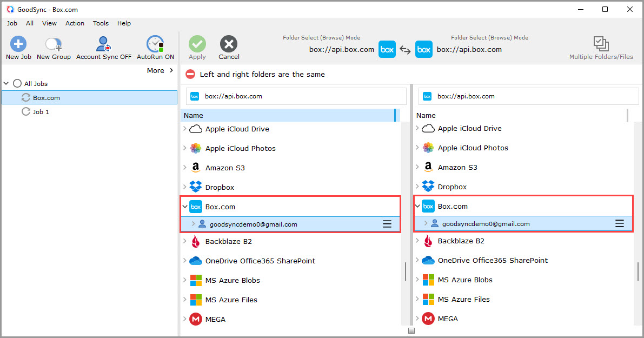The width and height of the screenshot is (644, 338).
Task: Click the right folder path field
Action: [529, 96]
